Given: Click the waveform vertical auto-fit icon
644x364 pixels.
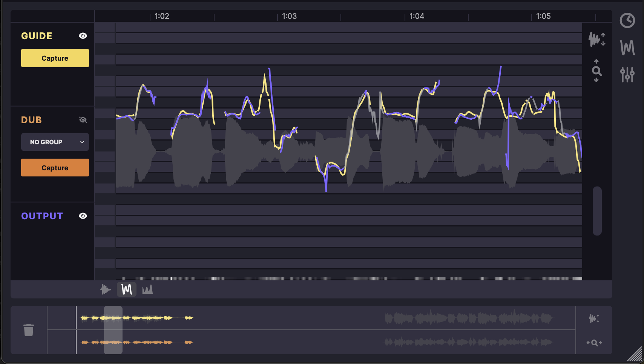Looking at the screenshot, I should [597, 39].
